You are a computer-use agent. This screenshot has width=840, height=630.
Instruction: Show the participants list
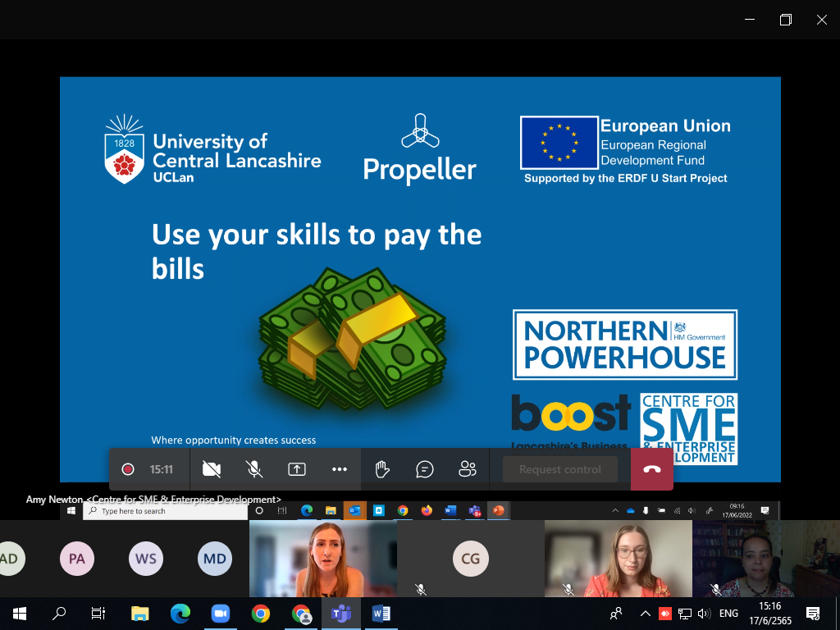[467, 470]
